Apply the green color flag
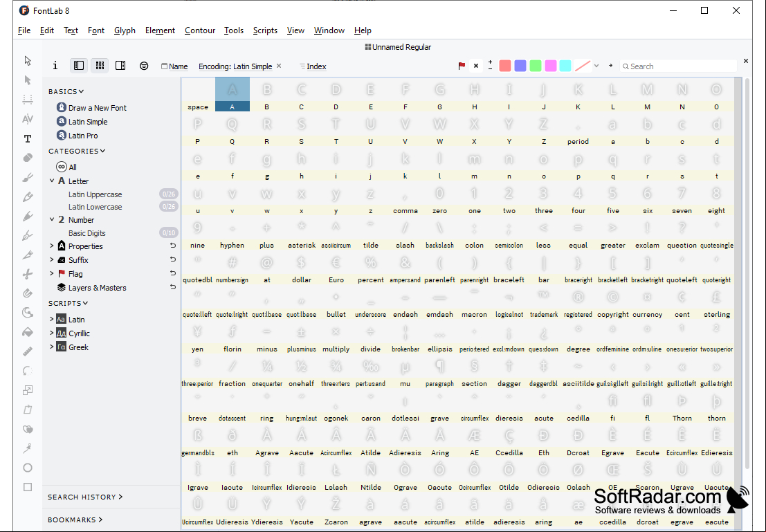This screenshot has width=766, height=532. tap(536, 66)
